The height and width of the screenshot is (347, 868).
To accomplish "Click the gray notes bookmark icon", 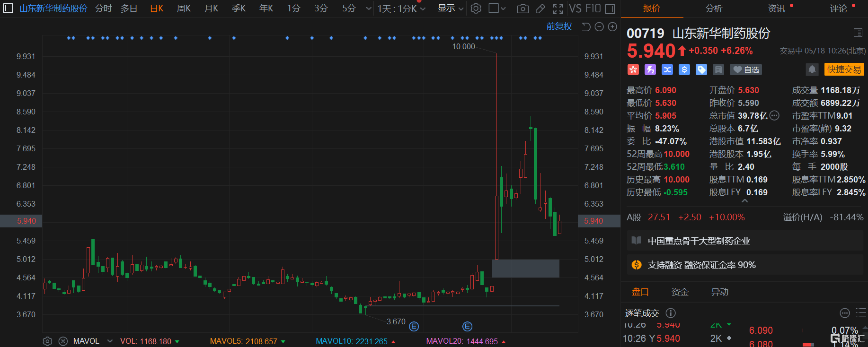I will (x=718, y=70).
